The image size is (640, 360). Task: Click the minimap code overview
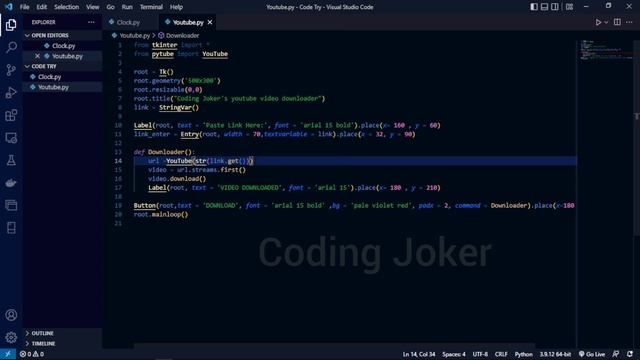(606, 50)
